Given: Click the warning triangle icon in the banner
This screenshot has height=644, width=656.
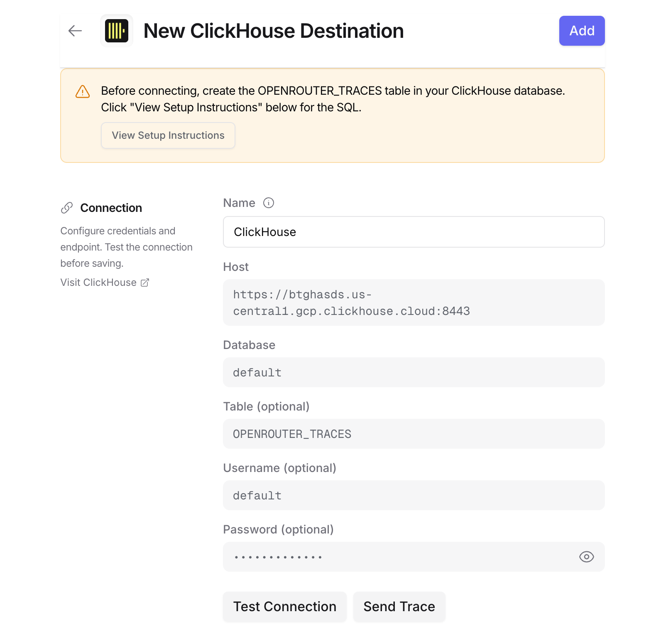Looking at the screenshot, I should click(83, 91).
